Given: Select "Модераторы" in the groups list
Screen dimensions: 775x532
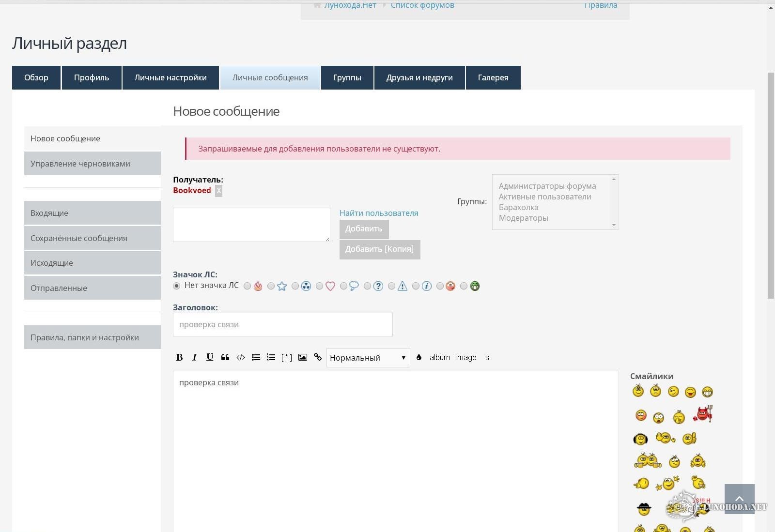Looking at the screenshot, I should (523, 218).
